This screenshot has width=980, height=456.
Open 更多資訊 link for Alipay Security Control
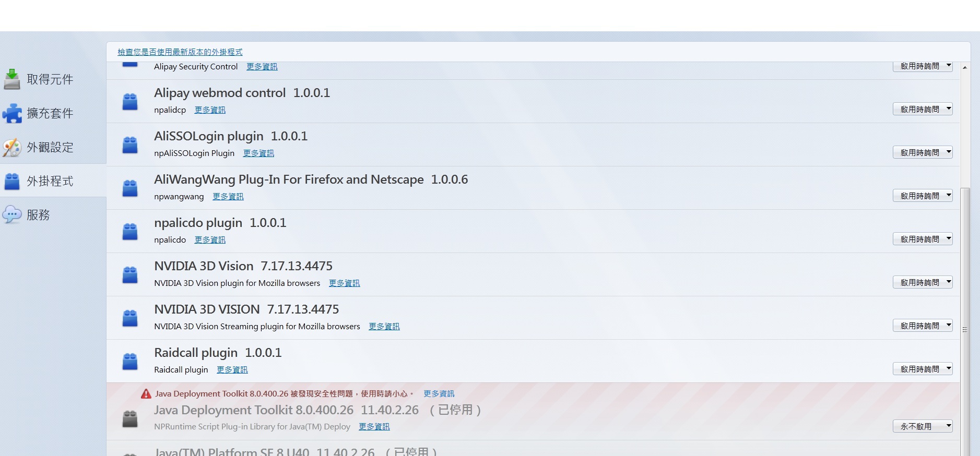click(262, 67)
